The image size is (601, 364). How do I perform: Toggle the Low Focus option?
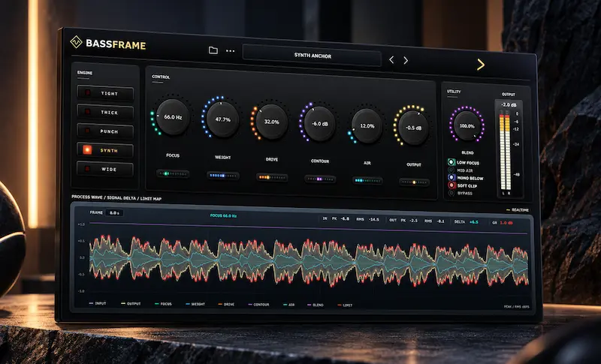(463, 162)
